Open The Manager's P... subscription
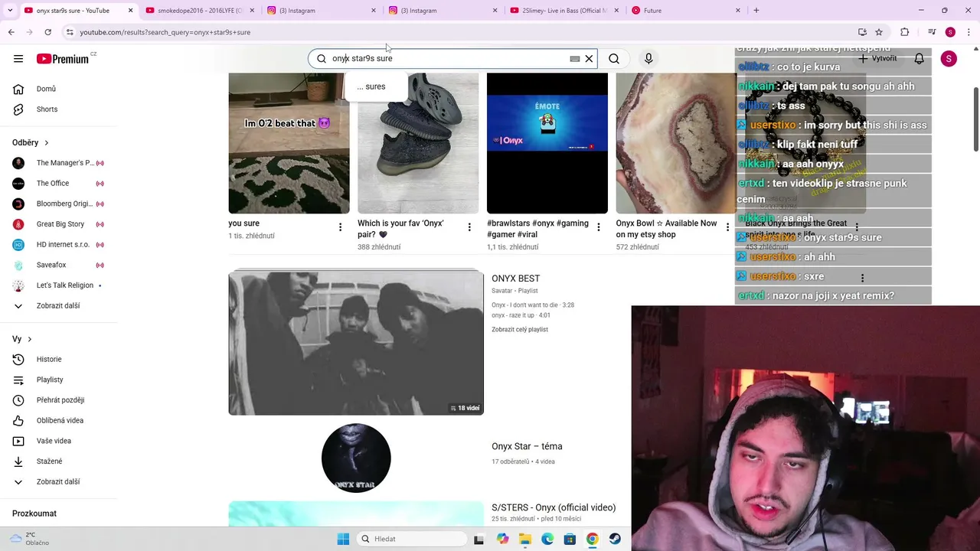 click(x=57, y=163)
